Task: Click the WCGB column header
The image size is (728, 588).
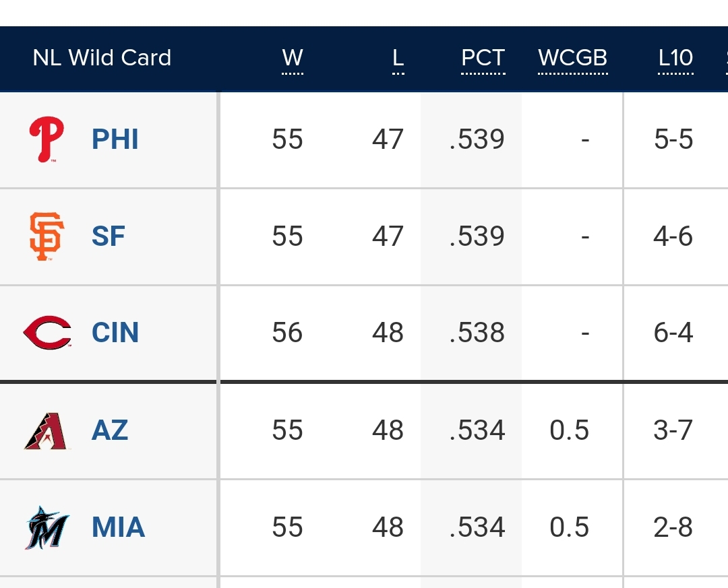Action: (572, 58)
